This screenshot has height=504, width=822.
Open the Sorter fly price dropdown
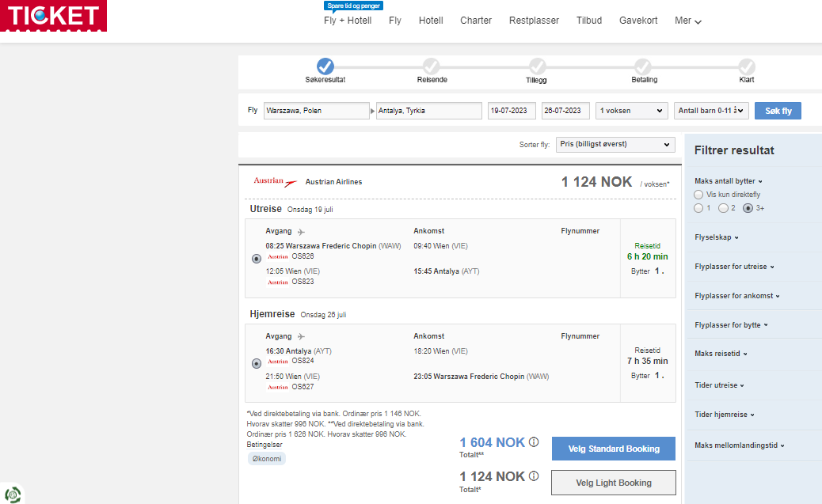click(615, 145)
